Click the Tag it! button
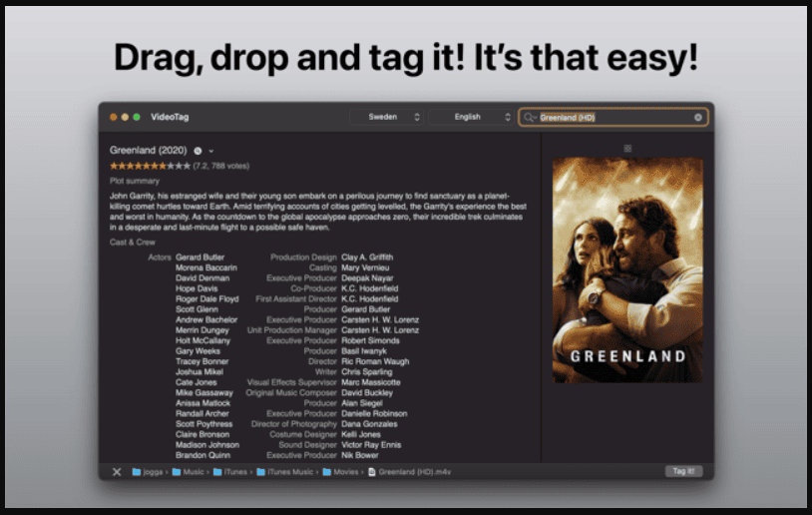This screenshot has height=515, width=812. pos(683,471)
